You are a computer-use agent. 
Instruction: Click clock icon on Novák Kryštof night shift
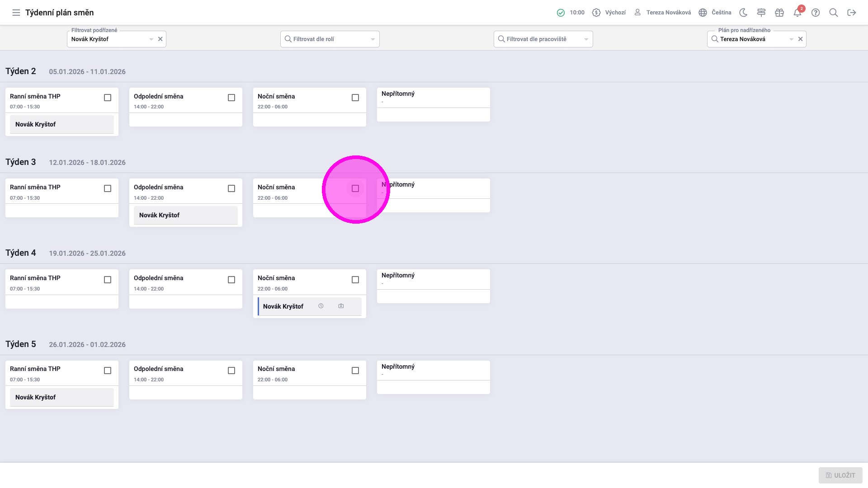click(321, 306)
